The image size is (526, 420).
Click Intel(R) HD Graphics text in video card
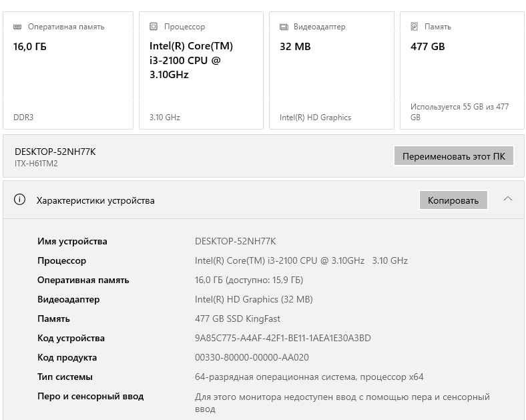coord(315,118)
